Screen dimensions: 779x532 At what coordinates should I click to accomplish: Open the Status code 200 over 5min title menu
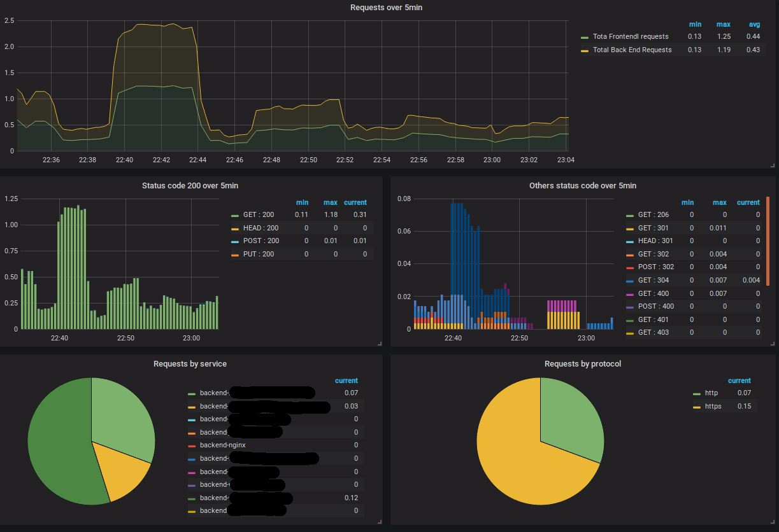point(190,186)
